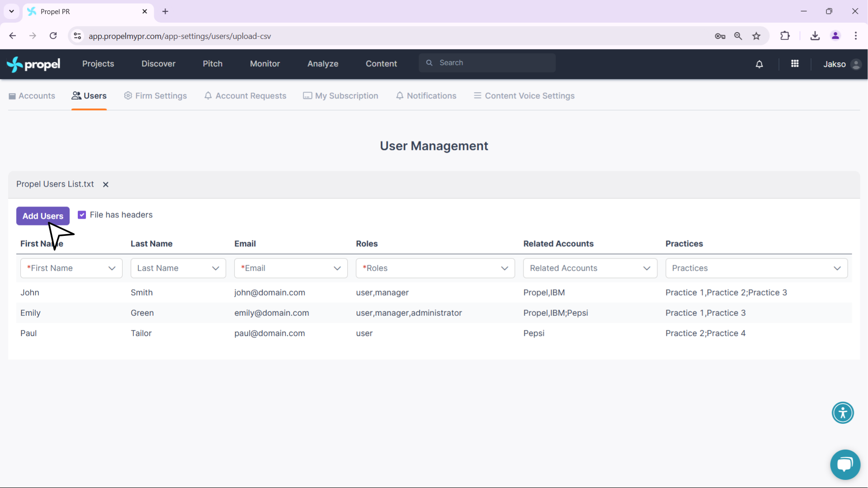This screenshot has height=488, width=868.
Task: Go forward to the next page
Action: pos(33,36)
